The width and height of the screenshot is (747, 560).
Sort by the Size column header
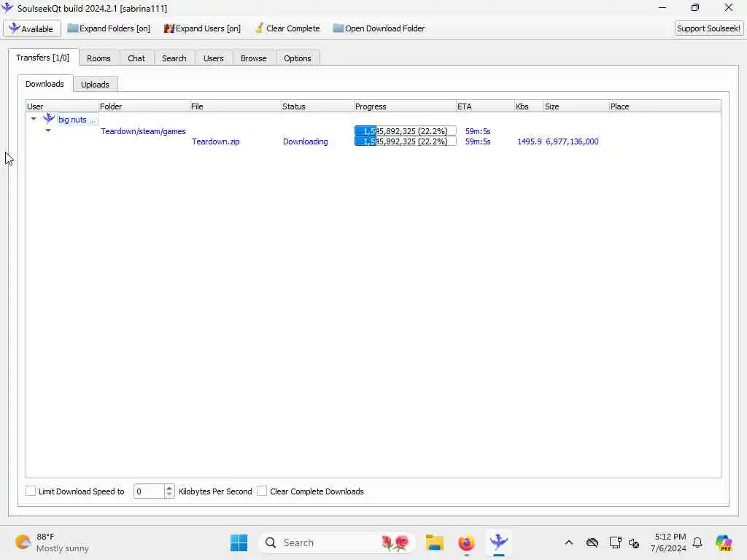576,106
